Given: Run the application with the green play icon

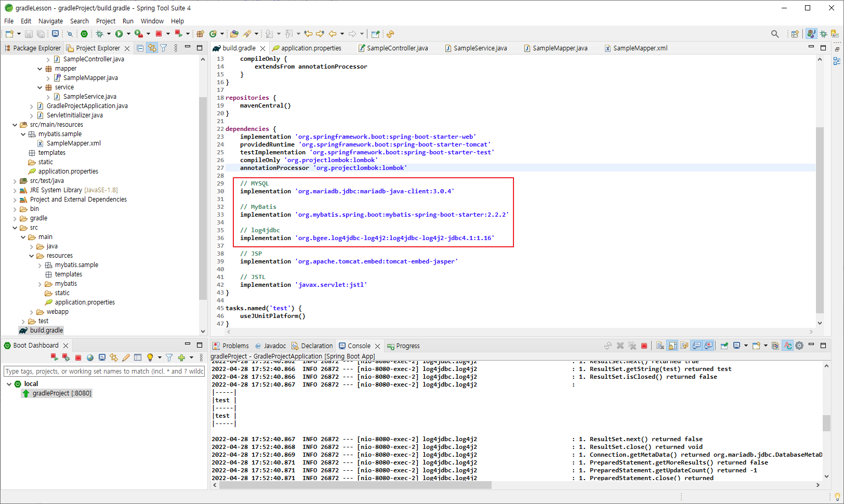Looking at the screenshot, I should 119,34.
